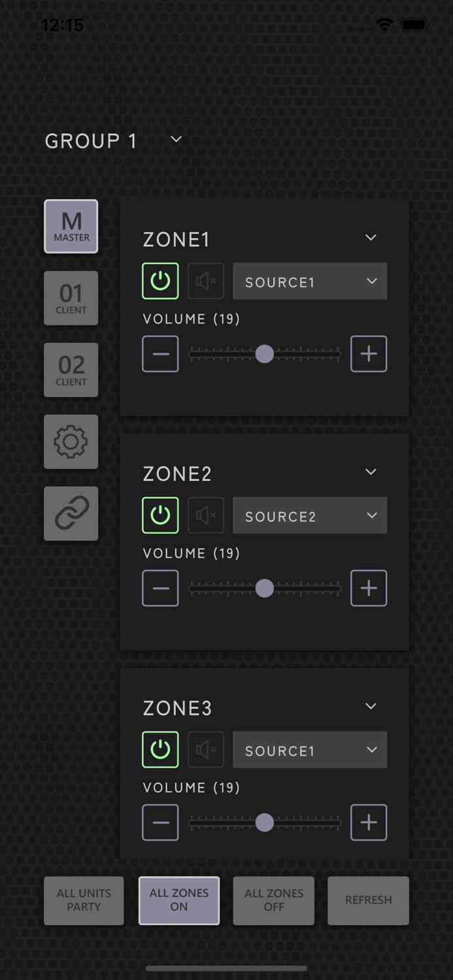453x980 pixels.
Task: Select the MASTER unit in the sidebar
Action: pos(71,226)
